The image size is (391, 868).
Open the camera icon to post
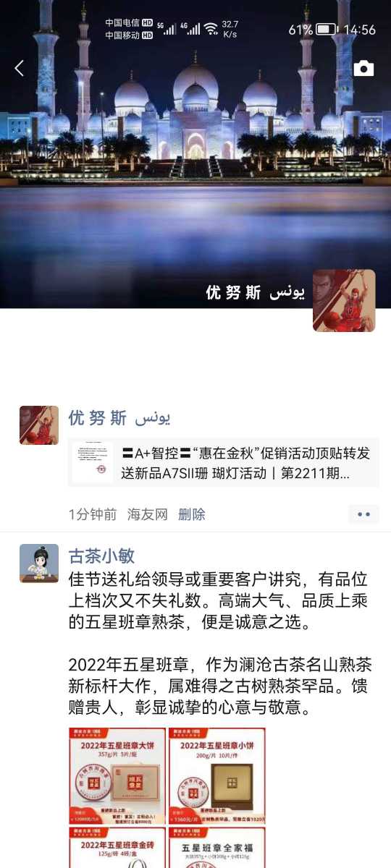(363, 69)
